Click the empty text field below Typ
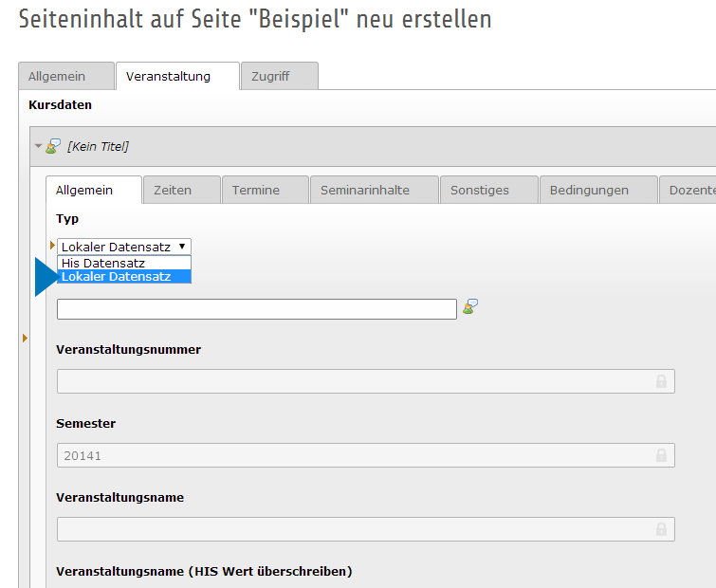The width and height of the screenshot is (716, 588). [x=256, y=309]
